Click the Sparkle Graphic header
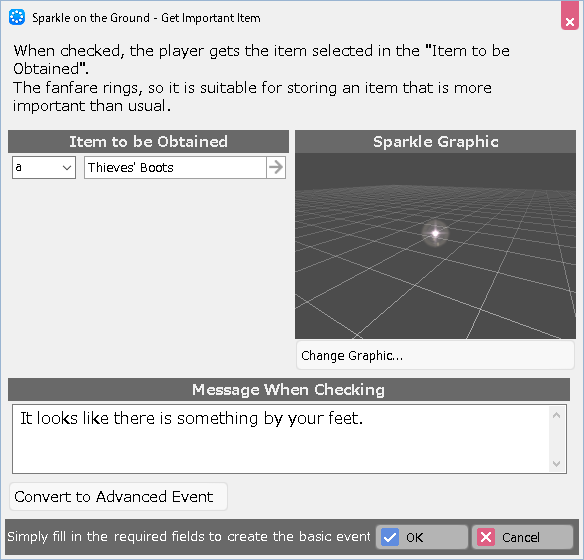The height and width of the screenshot is (560, 584). click(435, 141)
